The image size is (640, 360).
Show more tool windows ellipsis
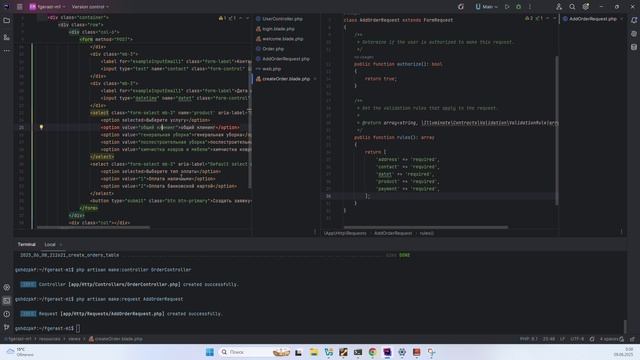pos(7,51)
